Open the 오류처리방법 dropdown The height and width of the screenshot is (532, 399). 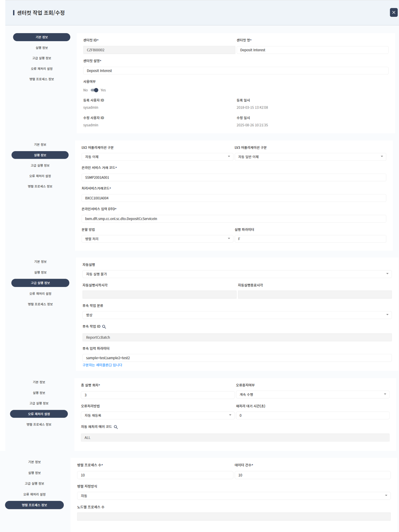[157, 416]
